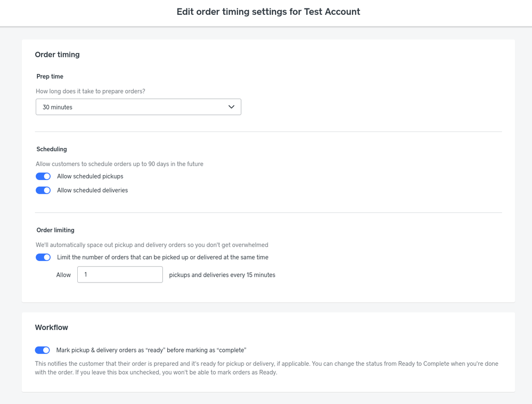Viewport: 532px width, 404px height.
Task: Click 'How long does it take to prepare orders?' text
Action: (90, 91)
